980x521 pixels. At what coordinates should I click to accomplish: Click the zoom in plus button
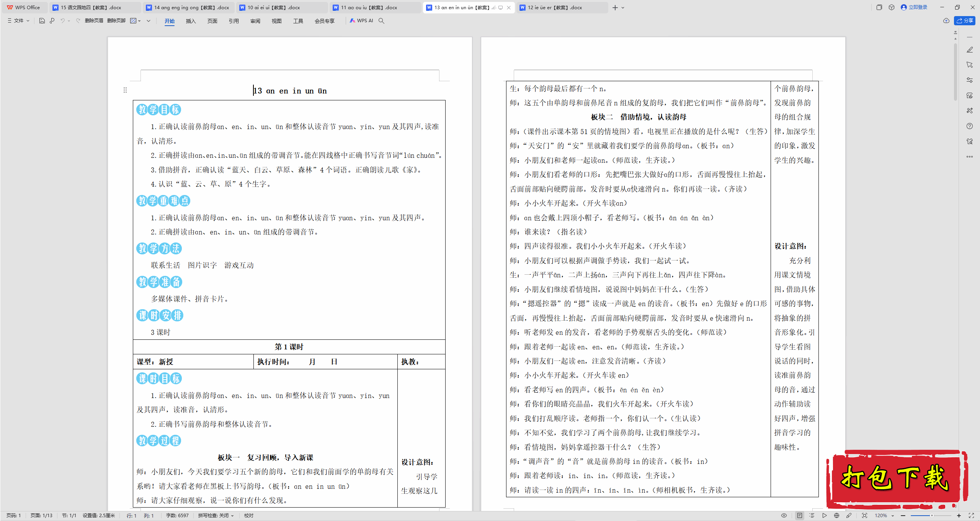[x=959, y=516]
